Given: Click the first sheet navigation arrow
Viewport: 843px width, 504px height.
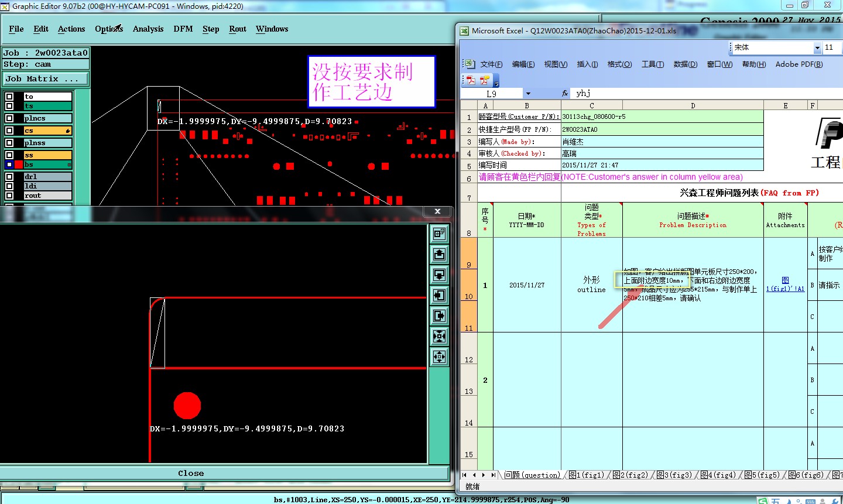Looking at the screenshot, I should [465, 475].
